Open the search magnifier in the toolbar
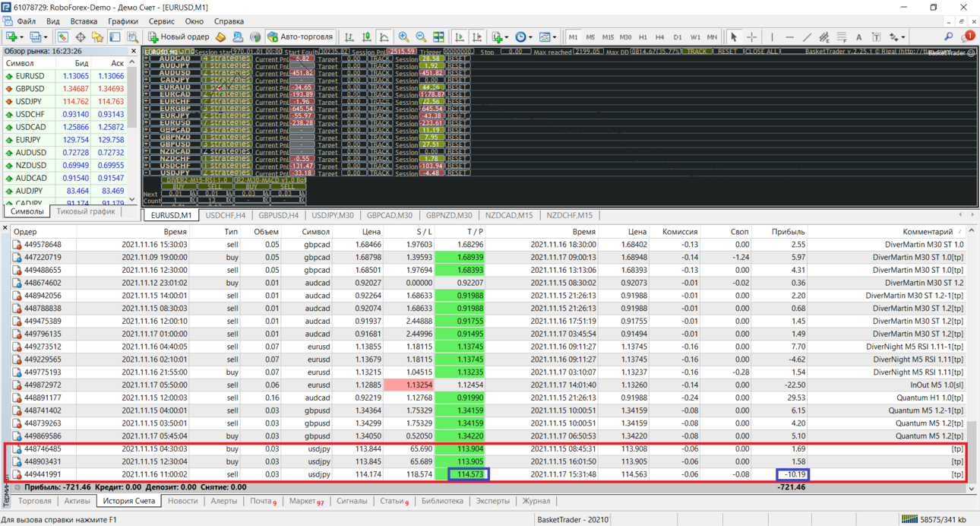This screenshot has height=526, width=980. [948, 36]
